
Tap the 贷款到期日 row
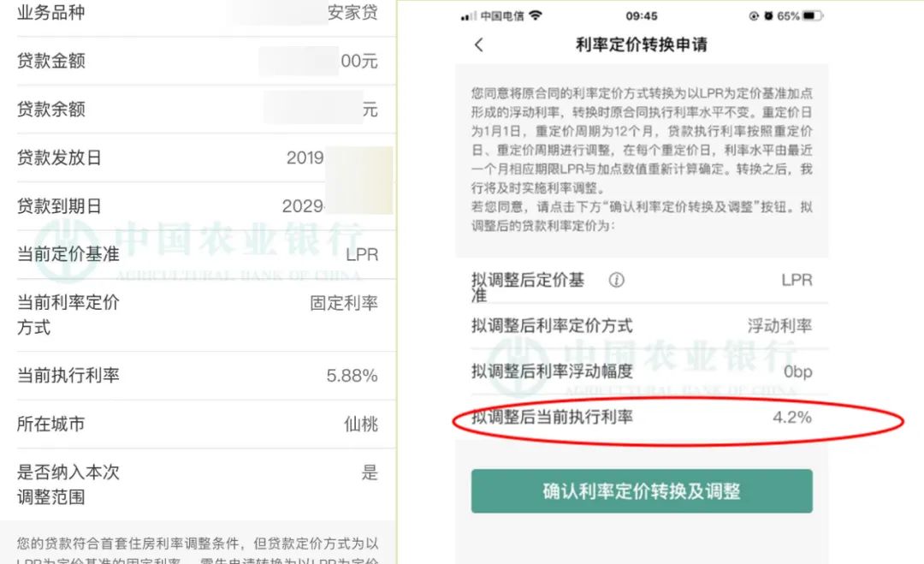coord(197,206)
